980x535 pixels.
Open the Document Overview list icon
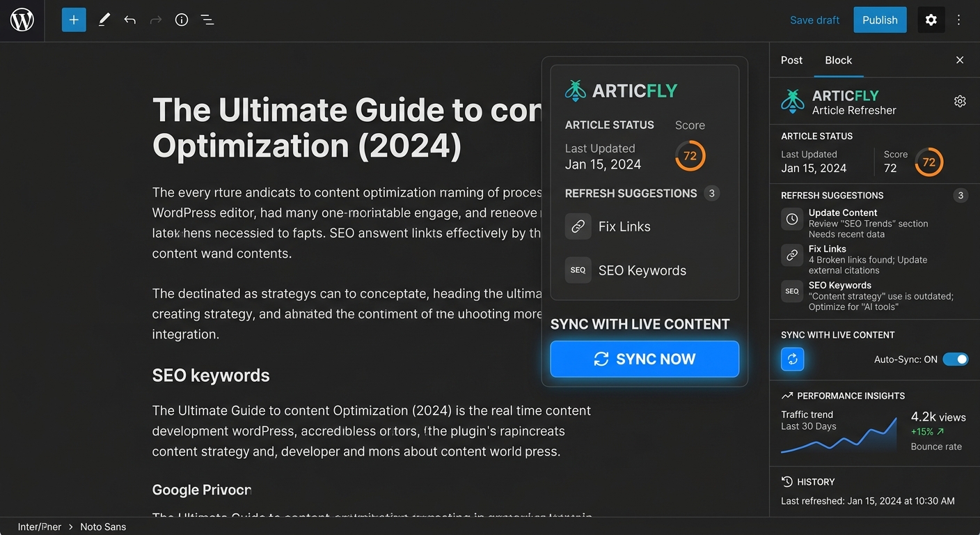[x=207, y=20]
